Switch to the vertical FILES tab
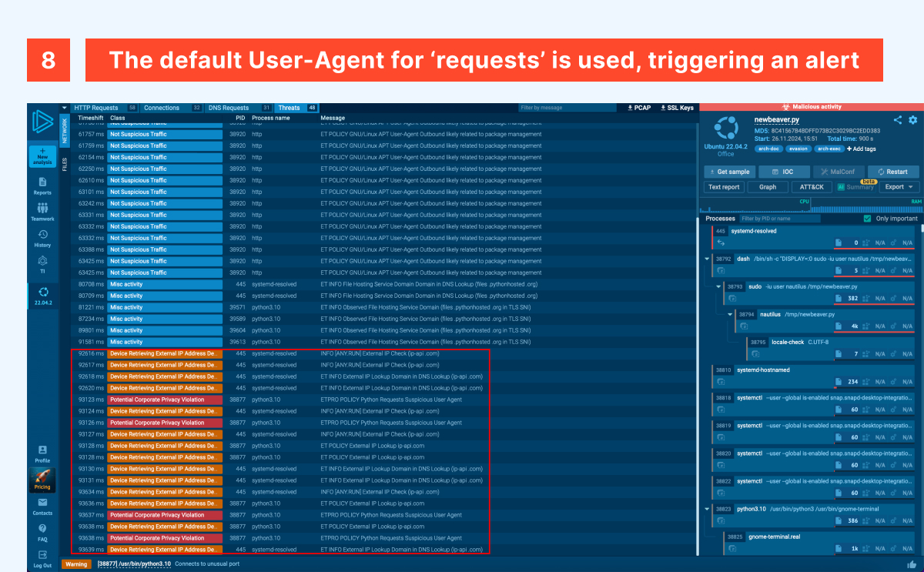 point(65,163)
